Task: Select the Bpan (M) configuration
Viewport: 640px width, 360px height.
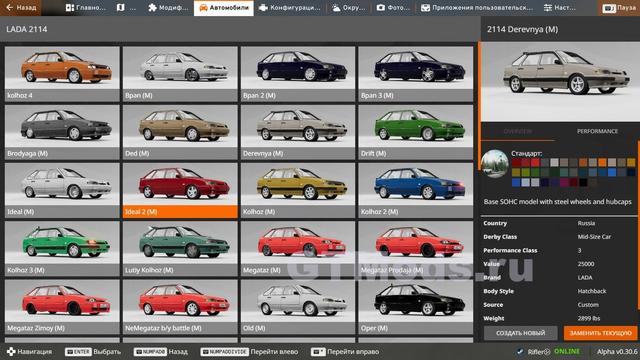Action: [x=180, y=74]
